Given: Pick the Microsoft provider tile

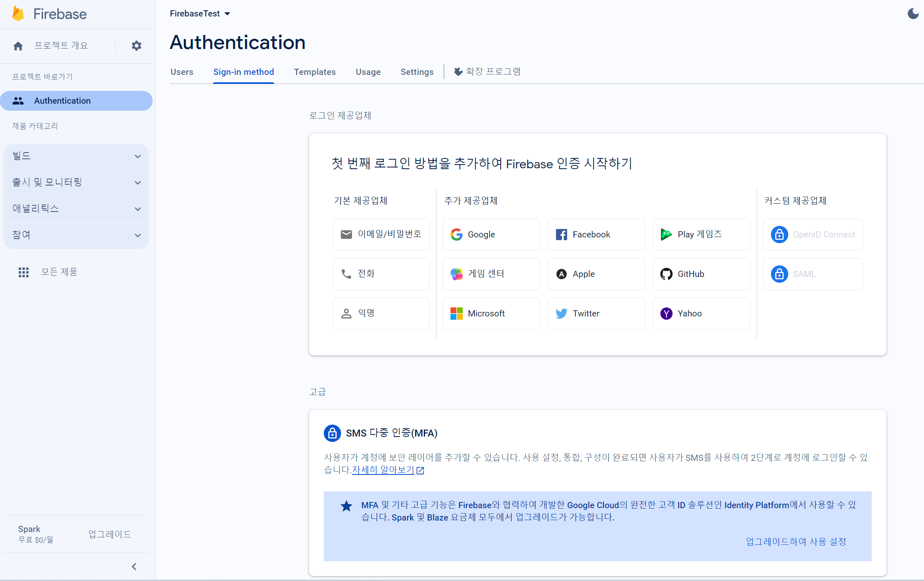Looking at the screenshot, I should pos(491,314).
